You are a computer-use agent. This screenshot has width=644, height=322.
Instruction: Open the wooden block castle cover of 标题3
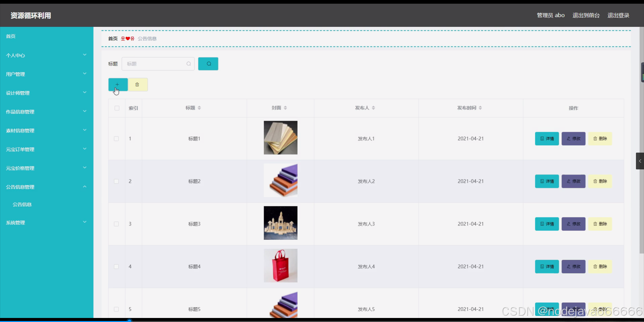tap(280, 223)
